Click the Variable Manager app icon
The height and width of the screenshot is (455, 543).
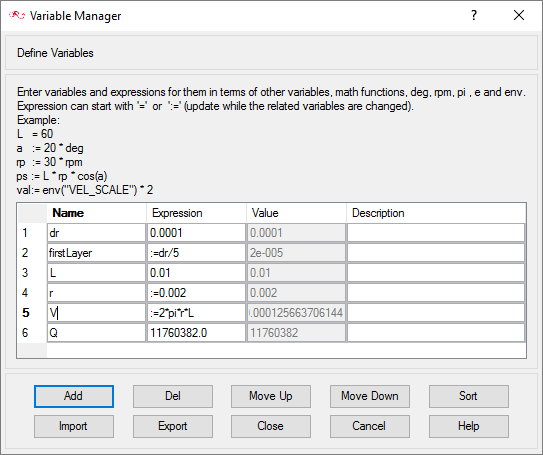click(17, 16)
